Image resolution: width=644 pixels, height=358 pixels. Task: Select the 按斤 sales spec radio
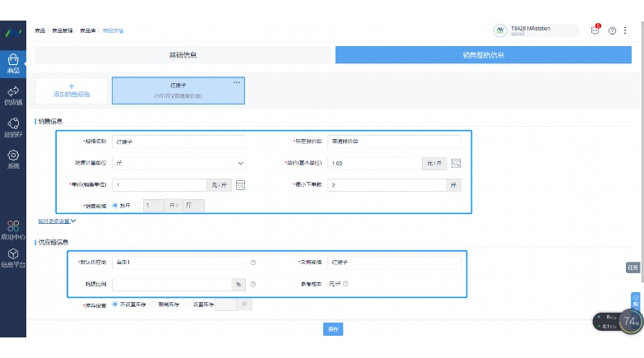pos(115,205)
